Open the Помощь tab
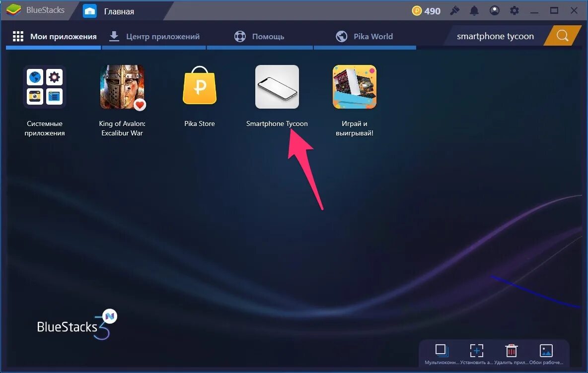 (x=260, y=36)
